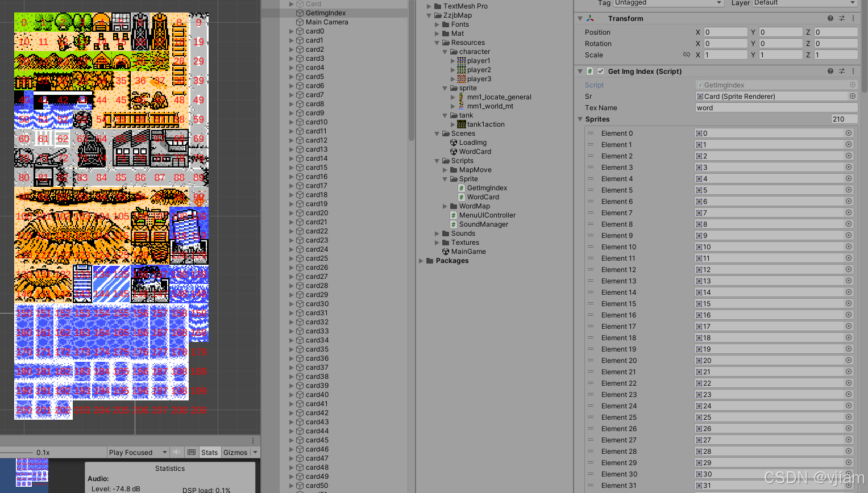Open the Layer dropdown

pyautogui.click(x=805, y=3)
